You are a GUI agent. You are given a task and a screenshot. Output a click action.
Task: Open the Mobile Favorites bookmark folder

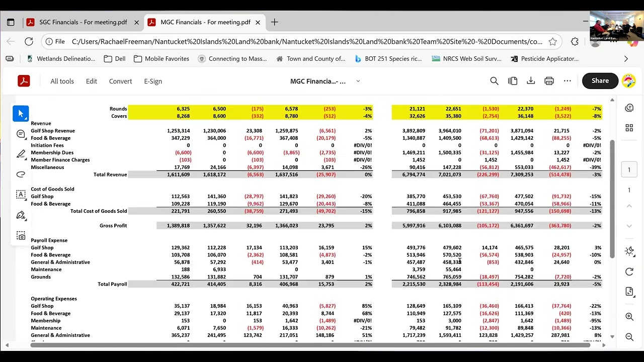coord(161,59)
